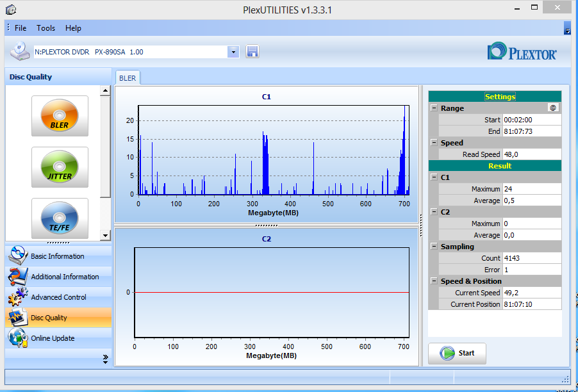Screen dimensions: 578x392
Task: Click the Current Speed value 49,2
Action: tap(532, 293)
